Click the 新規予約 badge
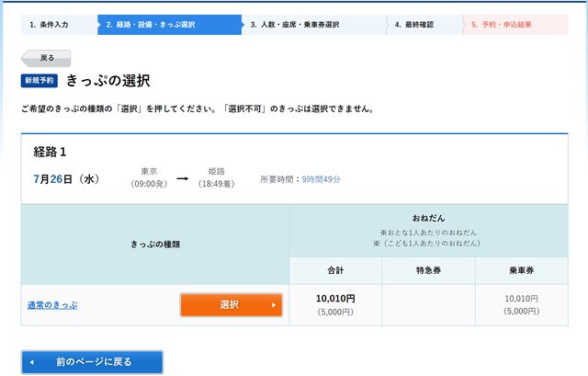588x376 pixels. [x=40, y=82]
